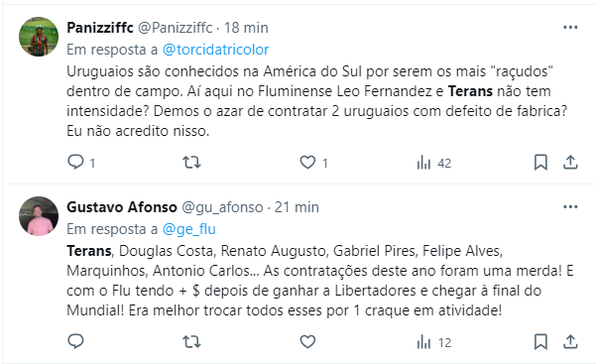596x364 pixels.
Task: Open the 18 min timestamp link
Action: coord(246,28)
